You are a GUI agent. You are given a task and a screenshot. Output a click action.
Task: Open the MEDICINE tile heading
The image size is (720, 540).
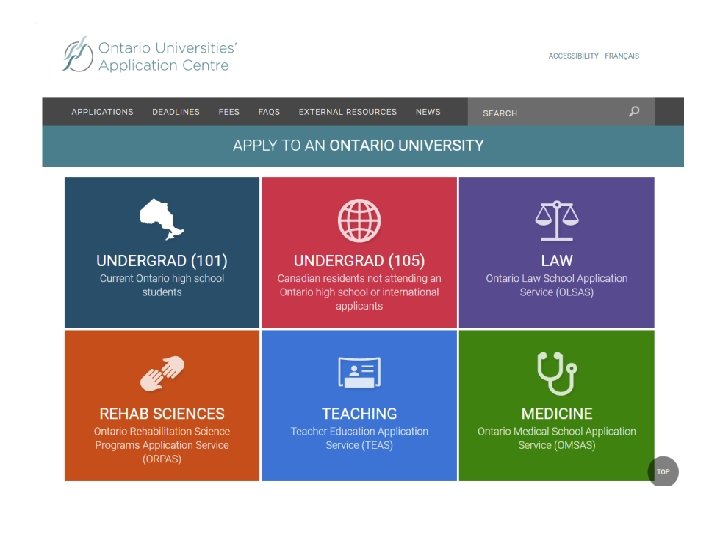point(557,414)
